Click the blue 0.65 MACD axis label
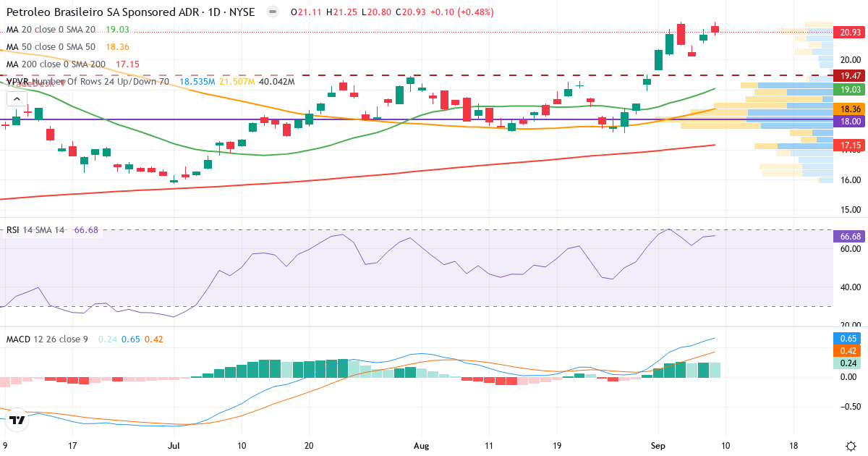This screenshot has height=456, width=868. (x=846, y=338)
